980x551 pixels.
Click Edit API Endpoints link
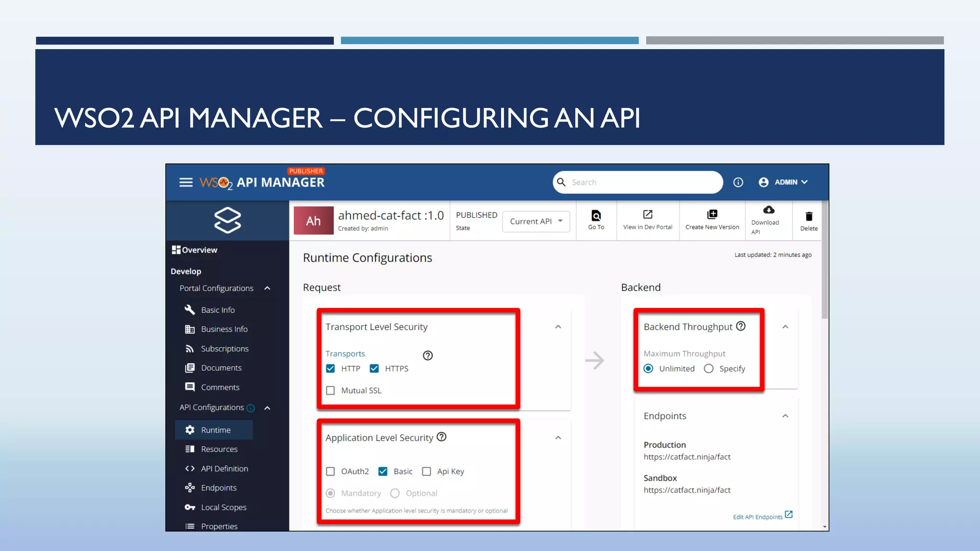click(763, 516)
